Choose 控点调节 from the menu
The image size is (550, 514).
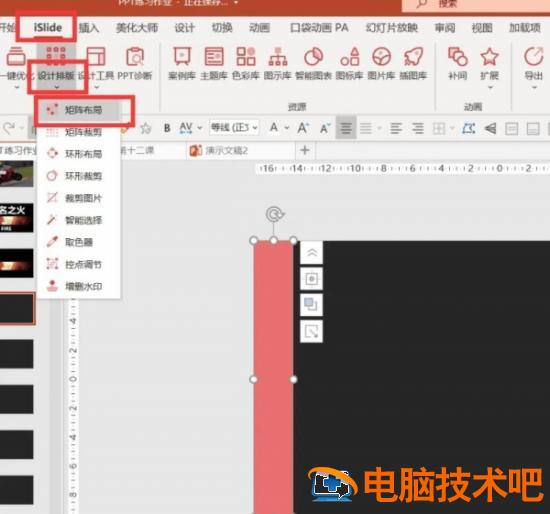click(79, 264)
